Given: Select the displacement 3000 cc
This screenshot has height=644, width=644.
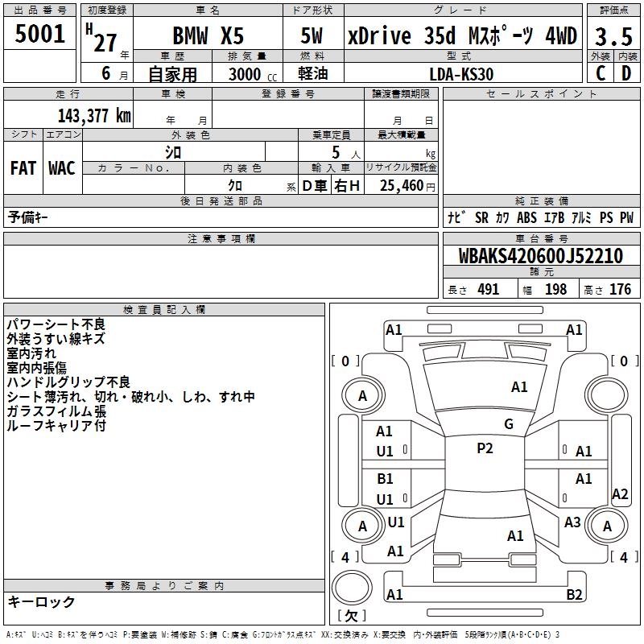Looking at the screenshot, I should pos(253,74).
